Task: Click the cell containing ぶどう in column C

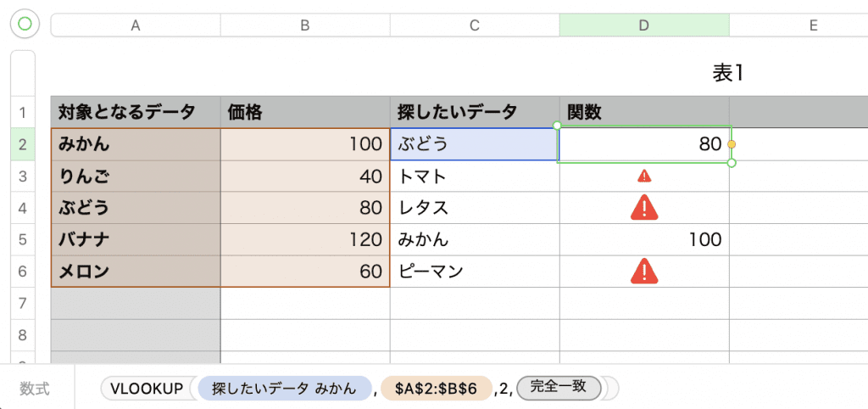Action: (x=473, y=144)
